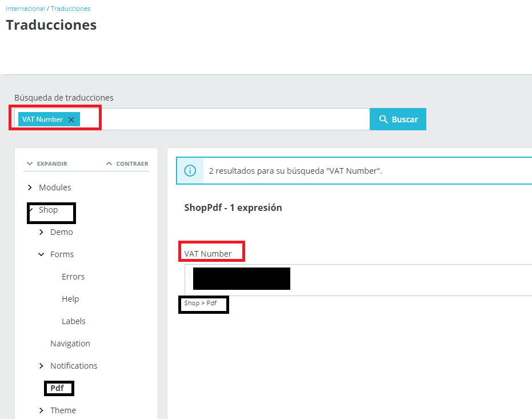Screen dimensions: 532x419
Task: Select the Notifications tree item
Action: click(x=74, y=366)
